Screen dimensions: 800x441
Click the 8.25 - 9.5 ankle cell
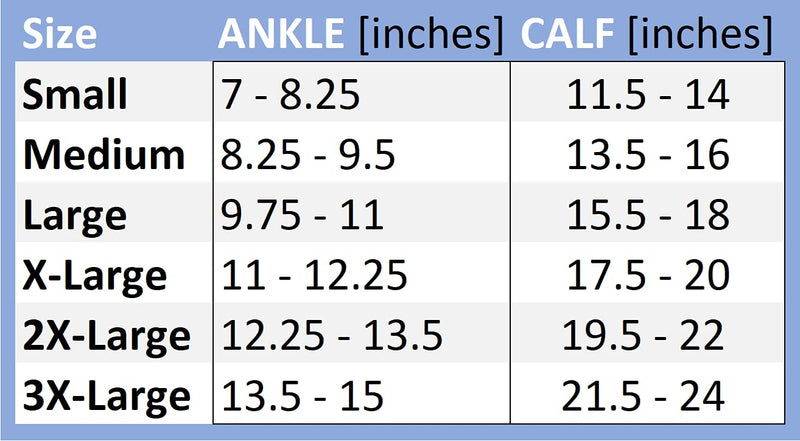coord(308,155)
